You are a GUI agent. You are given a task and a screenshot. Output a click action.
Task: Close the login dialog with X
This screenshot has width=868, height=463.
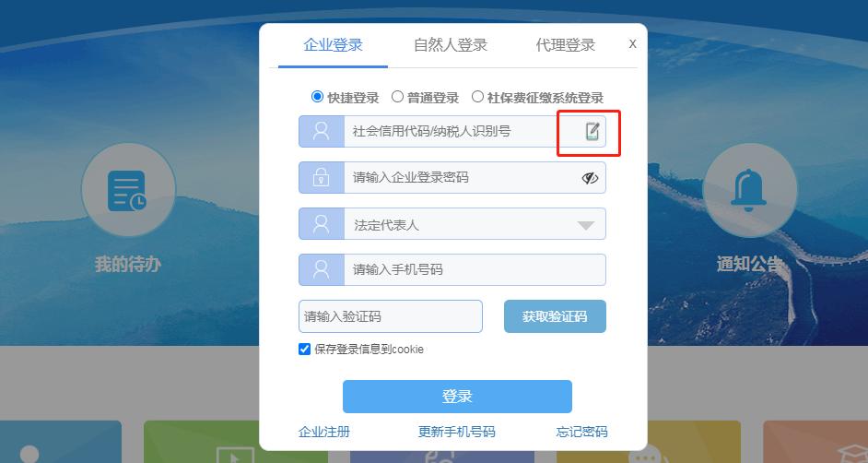coord(633,43)
